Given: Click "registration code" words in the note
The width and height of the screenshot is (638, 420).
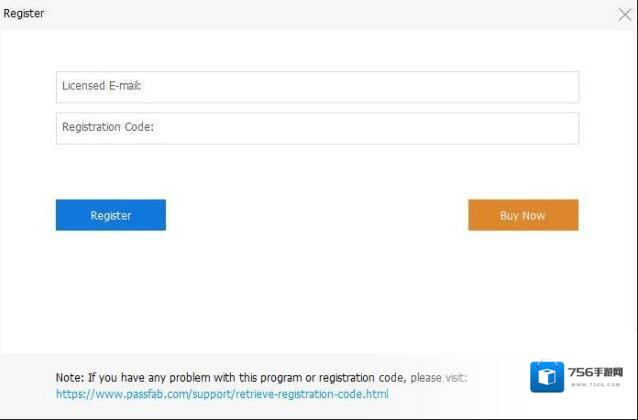Looking at the screenshot, I should [360, 377].
